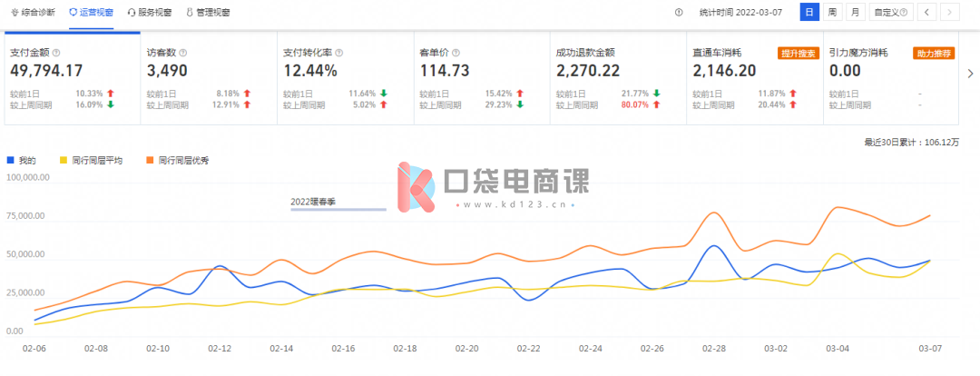The width and height of the screenshot is (980, 376).
Task: Select the 成功退款金额 metric card
Action: coord(617,77)
